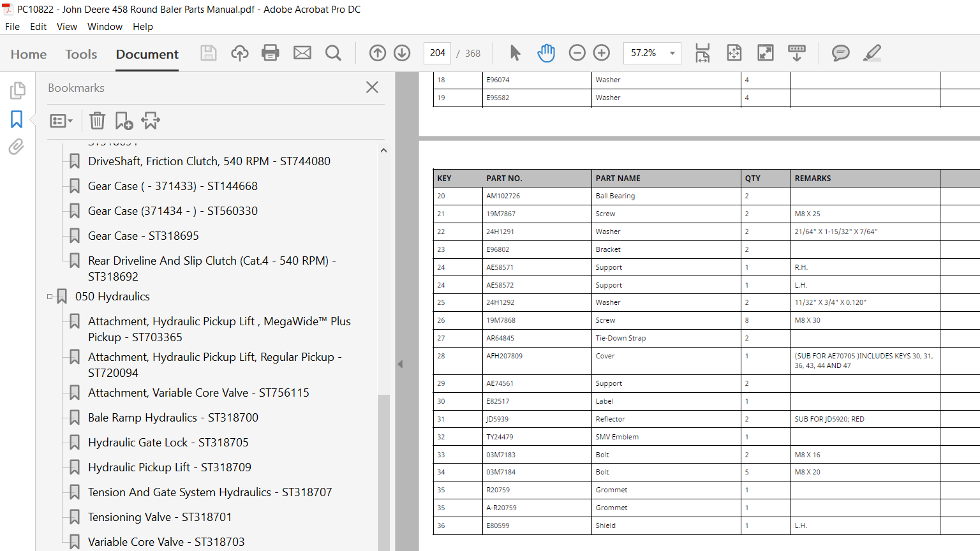
Task: Print the document with the printer icon
Action: (x=271, y=53)
